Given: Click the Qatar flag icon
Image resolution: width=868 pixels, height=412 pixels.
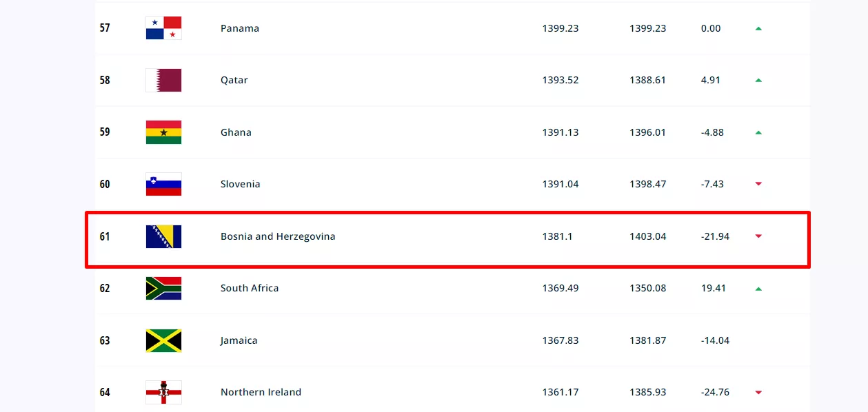Looking at the screenshot, I should (x=163, y=80).
